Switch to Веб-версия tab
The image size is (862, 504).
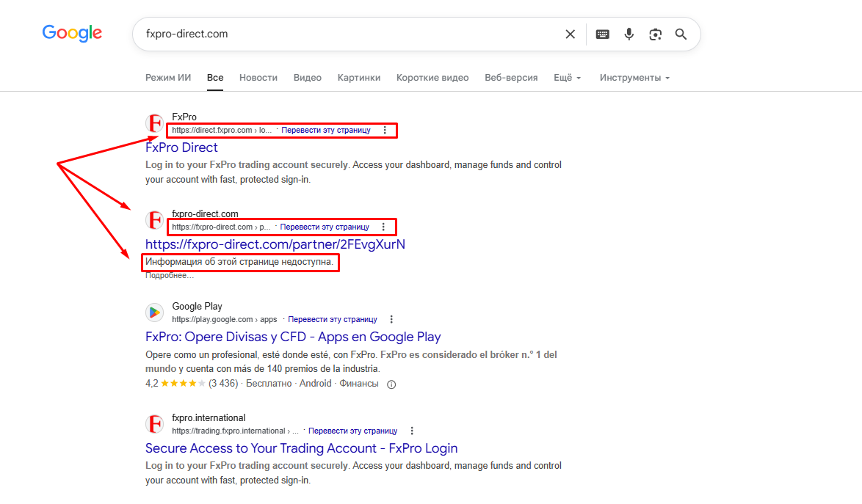tap(511, 78)
